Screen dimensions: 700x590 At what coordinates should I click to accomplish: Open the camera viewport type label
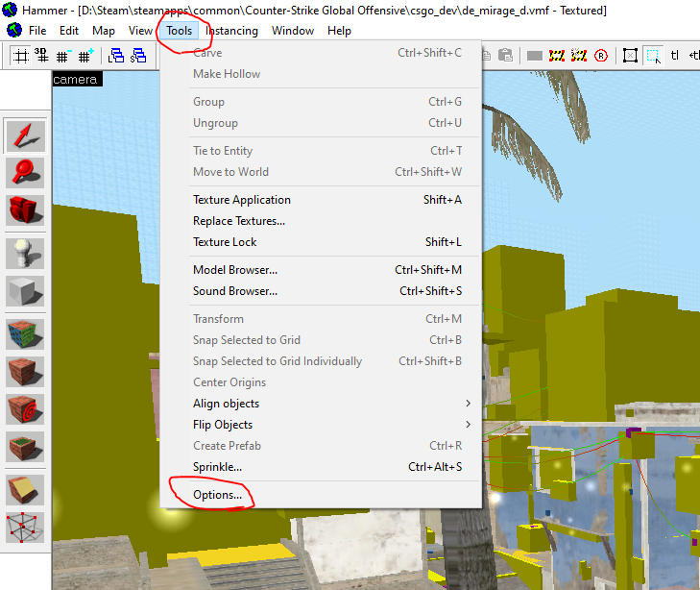tap(77, 79)
